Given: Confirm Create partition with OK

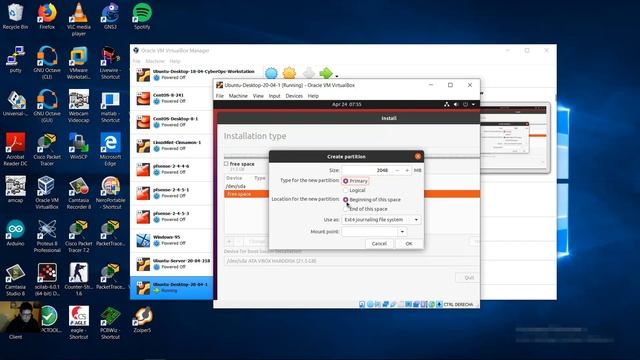Looking at the screenshot, I should pos(409,244).
